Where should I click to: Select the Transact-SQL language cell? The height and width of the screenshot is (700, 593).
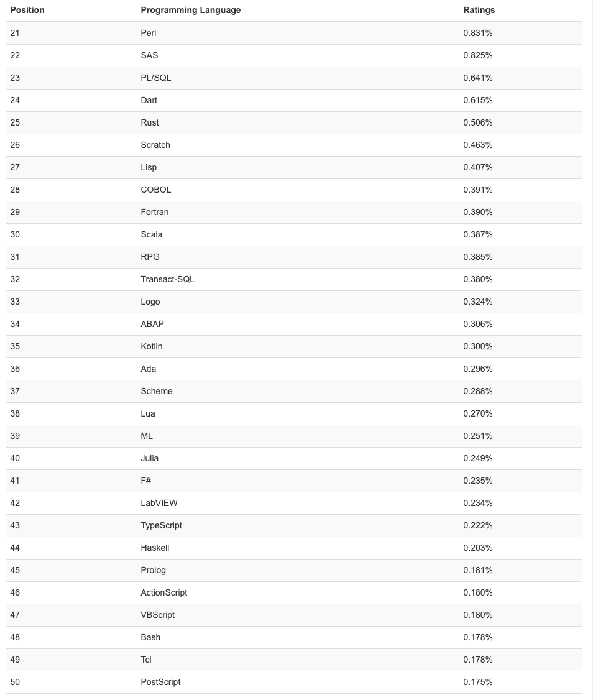click(167, 279)
